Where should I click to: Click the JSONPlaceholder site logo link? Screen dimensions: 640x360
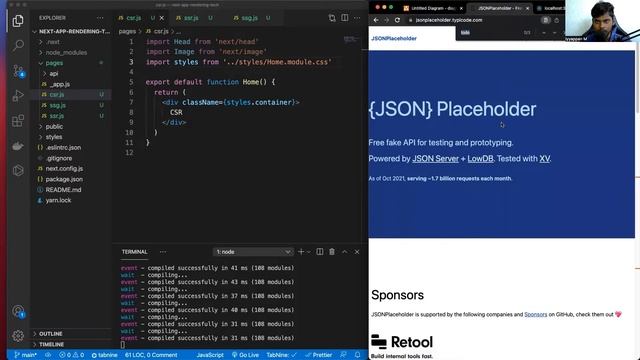tap(394, 38)
